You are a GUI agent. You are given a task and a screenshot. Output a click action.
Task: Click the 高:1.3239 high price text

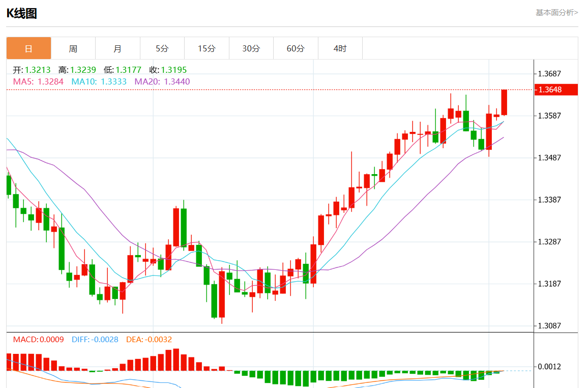[x=77, y=70]
